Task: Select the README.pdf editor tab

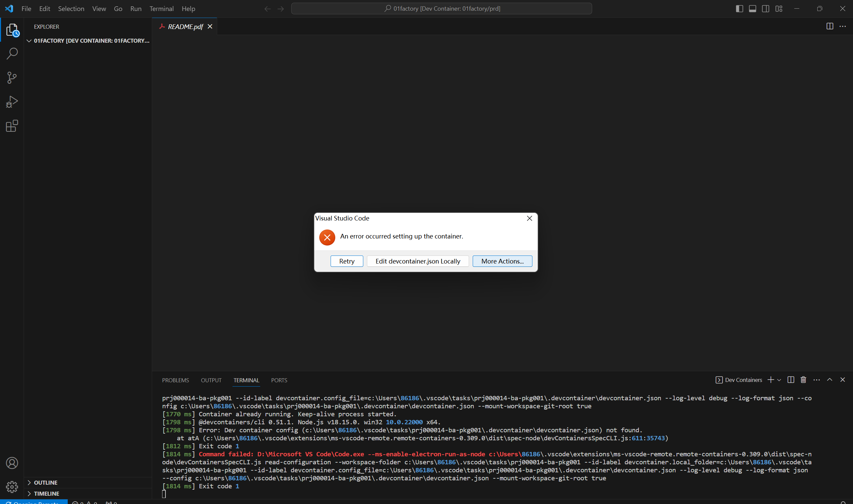Action: [184, 26]
